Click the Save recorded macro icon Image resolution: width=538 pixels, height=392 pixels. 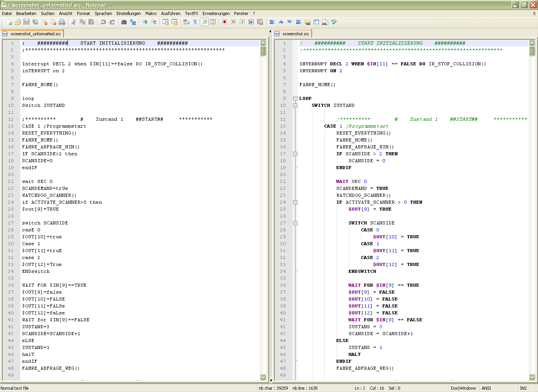[260, 22]
